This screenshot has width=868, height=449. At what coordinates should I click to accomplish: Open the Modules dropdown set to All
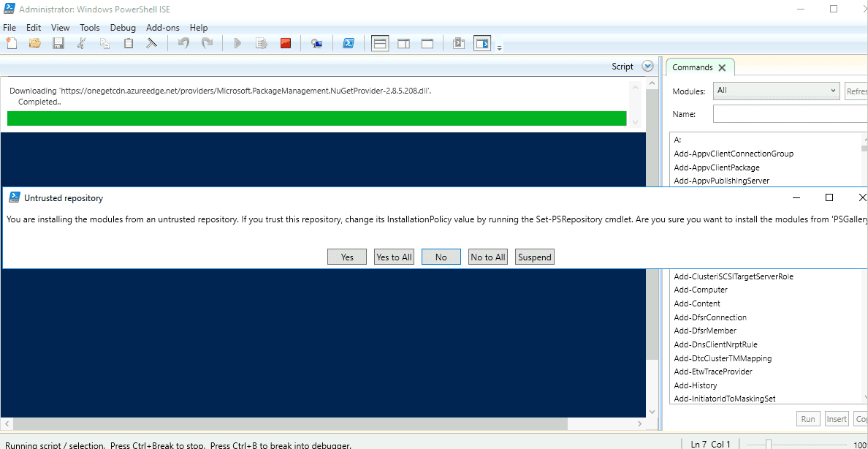tap(776, 91)
